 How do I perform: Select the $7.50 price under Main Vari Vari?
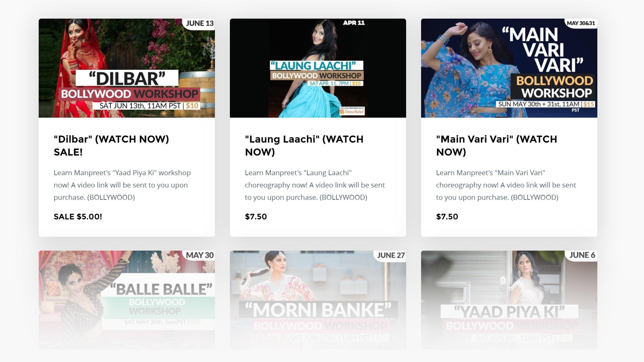(447, 216)
